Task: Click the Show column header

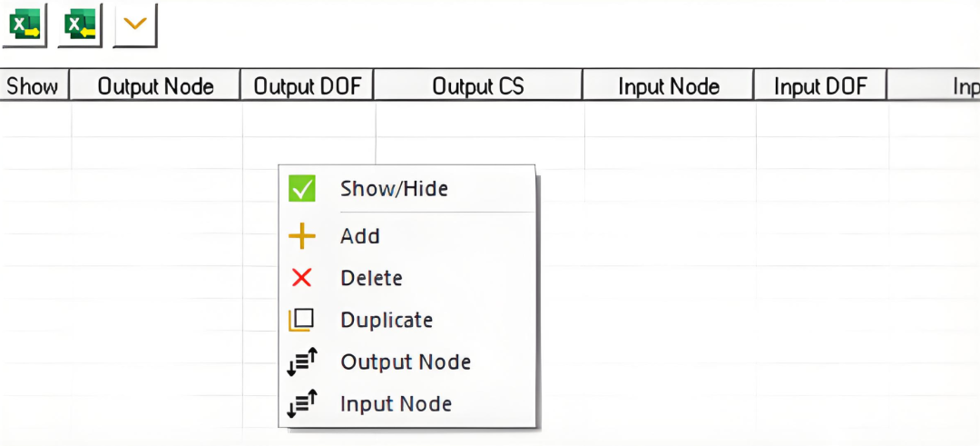Action: pos(33,85)
